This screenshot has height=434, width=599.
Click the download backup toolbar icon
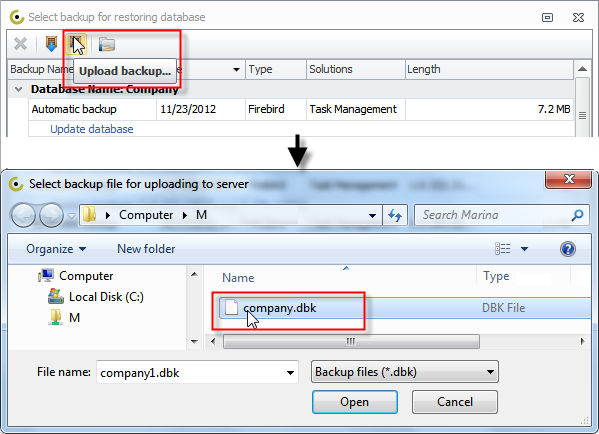[51, 44]
